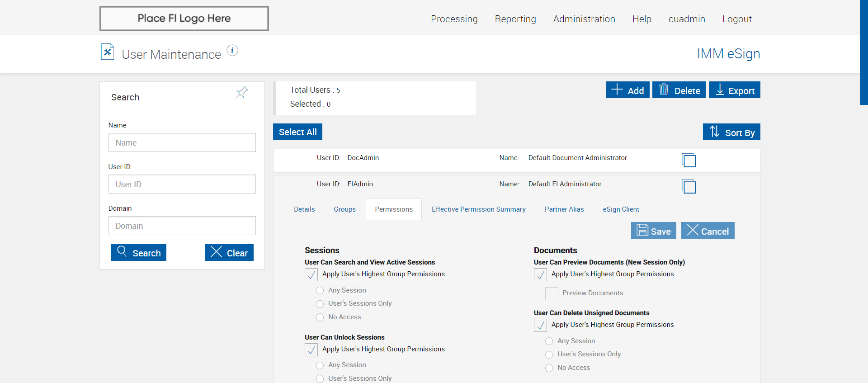Open the Processing menu
Viewport: 868px width, 383px height.
454,19
